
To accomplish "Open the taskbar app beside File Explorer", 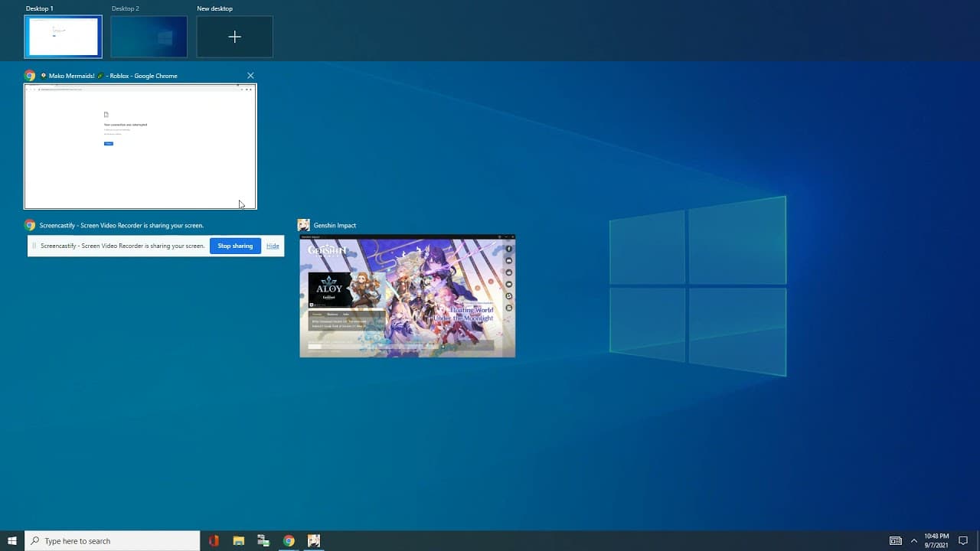I will tap(263, 541).
